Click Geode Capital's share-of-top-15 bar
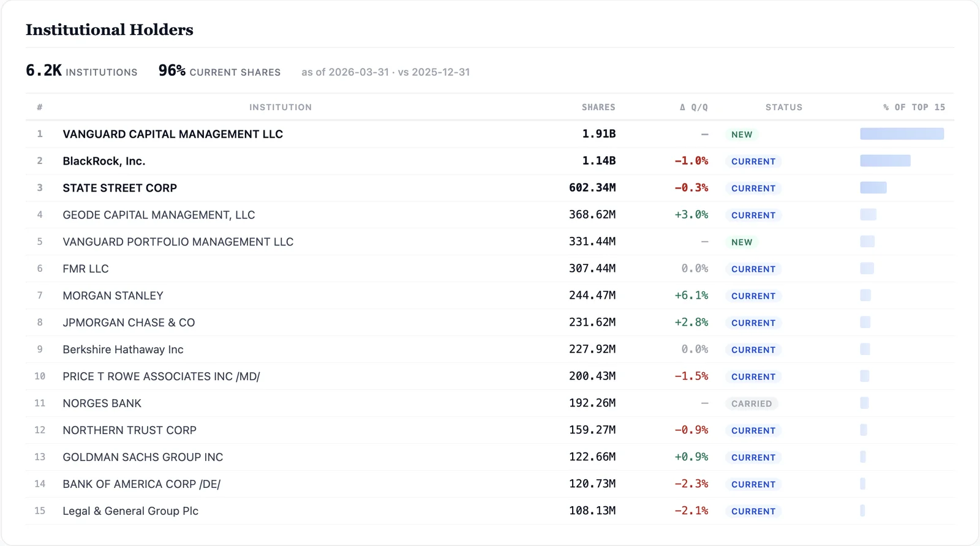 pyautogui.click(x=868, y=215)
